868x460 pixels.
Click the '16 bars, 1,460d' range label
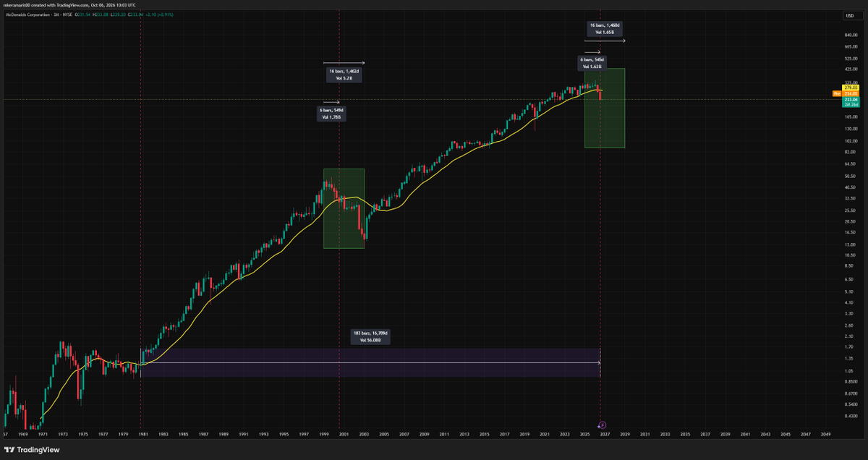point(605,29)
